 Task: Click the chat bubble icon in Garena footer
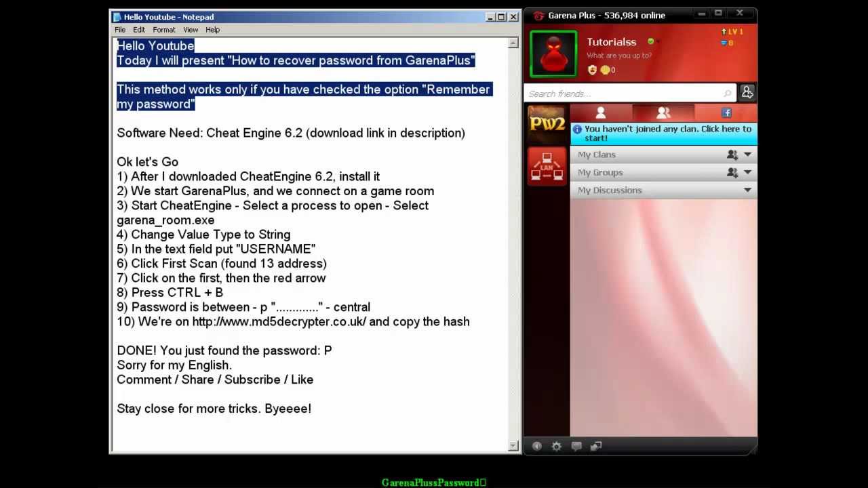[x=576, y=446]
